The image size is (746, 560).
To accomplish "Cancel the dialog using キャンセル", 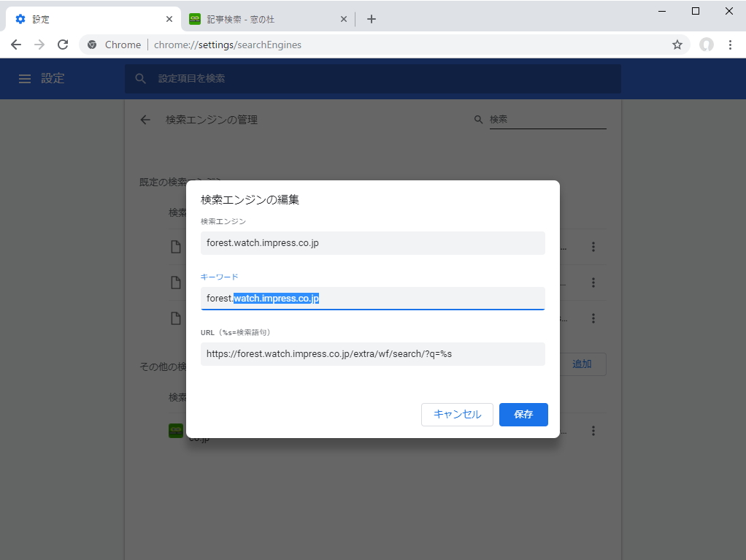I will click(x=457, y=414).
